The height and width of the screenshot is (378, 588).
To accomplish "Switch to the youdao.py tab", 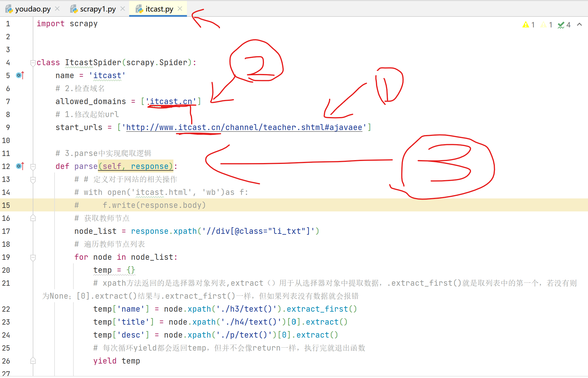I will [32, 9].
